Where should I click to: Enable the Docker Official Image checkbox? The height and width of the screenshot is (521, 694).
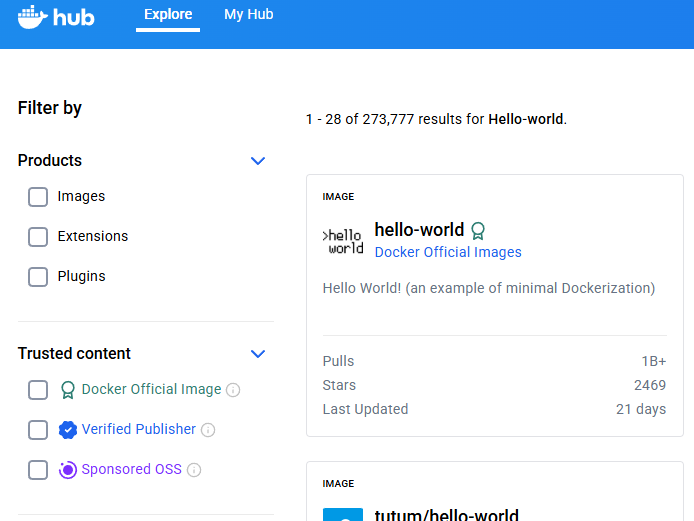pyautogui.click(x=38, y=390)
